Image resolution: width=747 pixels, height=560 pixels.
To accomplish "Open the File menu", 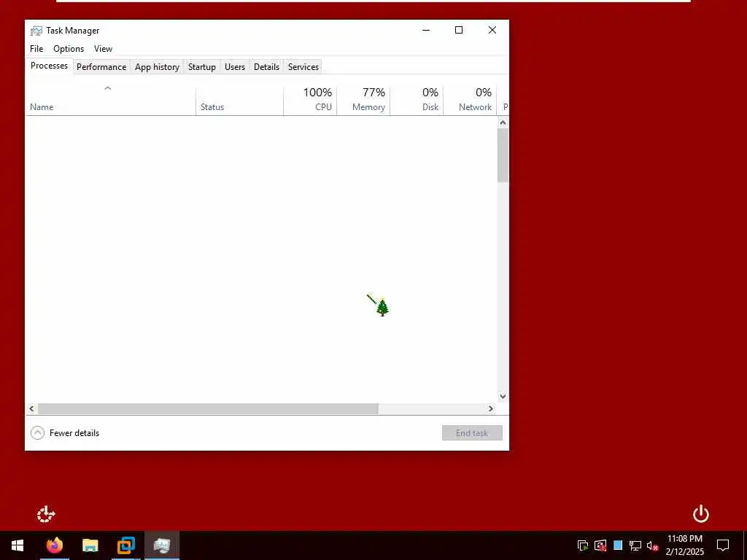I will tap(36, 49).
